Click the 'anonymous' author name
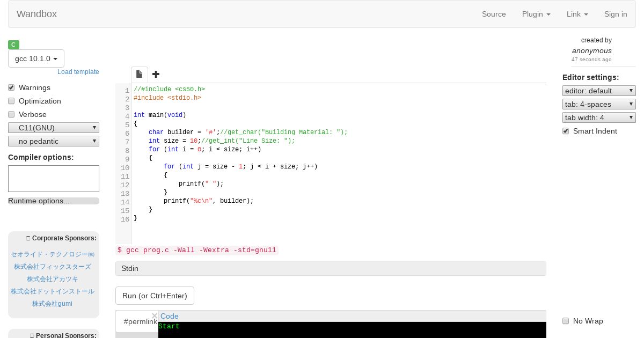 click(592, 50)
